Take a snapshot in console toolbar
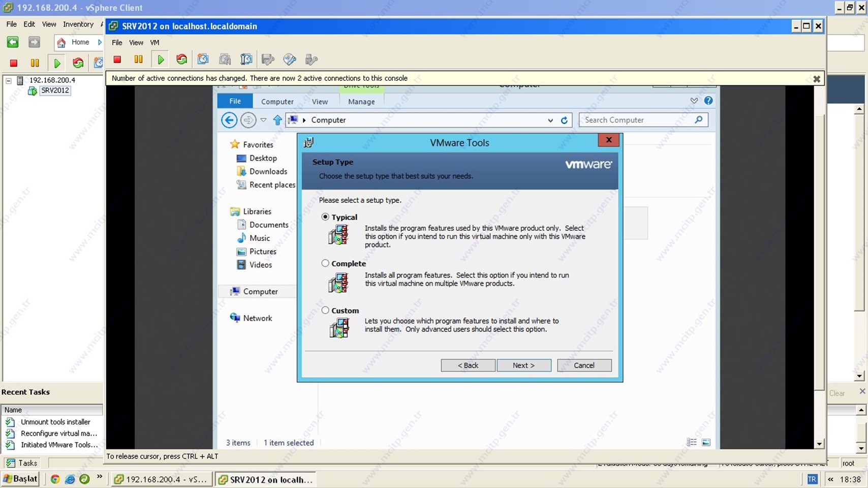 [203, 59]
